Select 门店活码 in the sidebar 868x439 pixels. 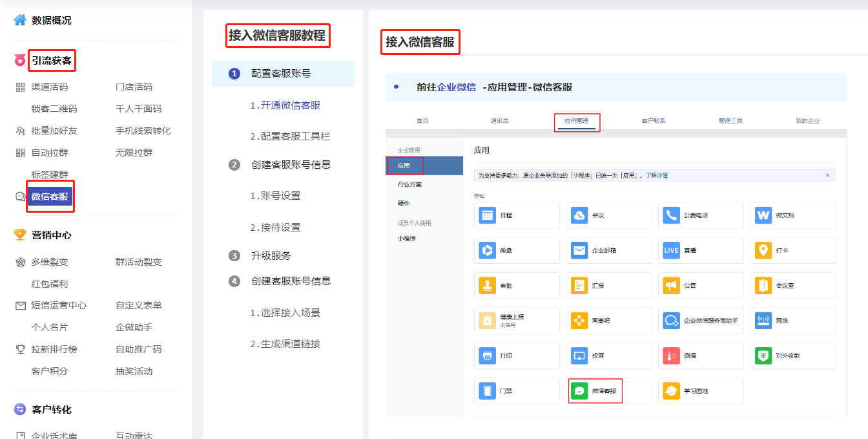pyautogui.click(x=134, y=87)
